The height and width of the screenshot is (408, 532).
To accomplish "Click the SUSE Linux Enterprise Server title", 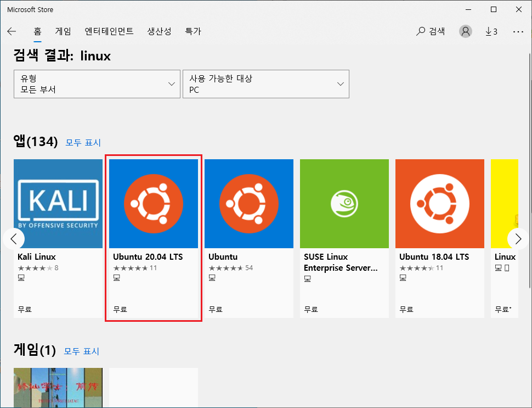I will 341,262.
